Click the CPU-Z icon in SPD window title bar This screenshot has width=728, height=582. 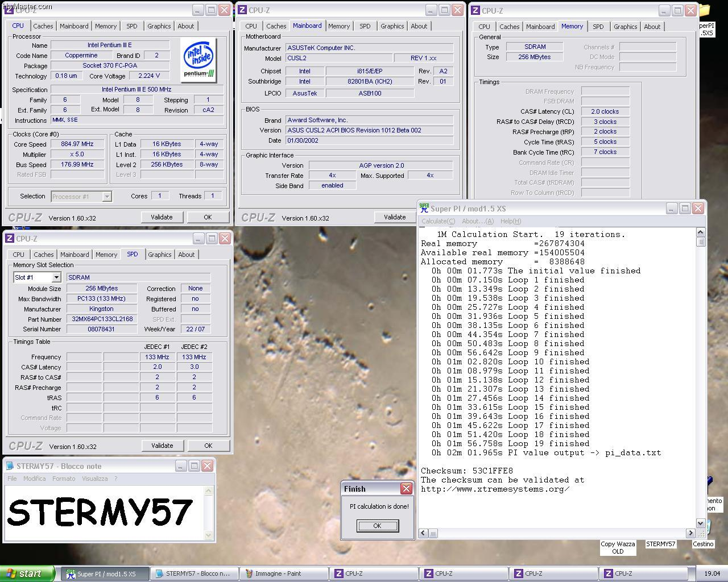(10, 239)
